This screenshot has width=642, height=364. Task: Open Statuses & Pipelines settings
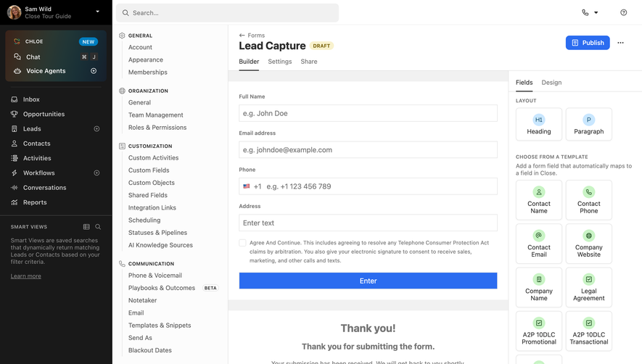[x=157, y=233]
